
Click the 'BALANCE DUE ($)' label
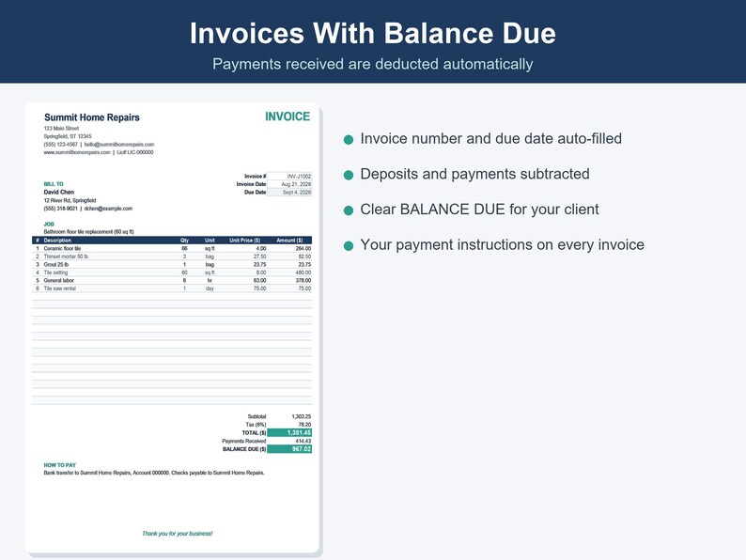click(244, 449)
